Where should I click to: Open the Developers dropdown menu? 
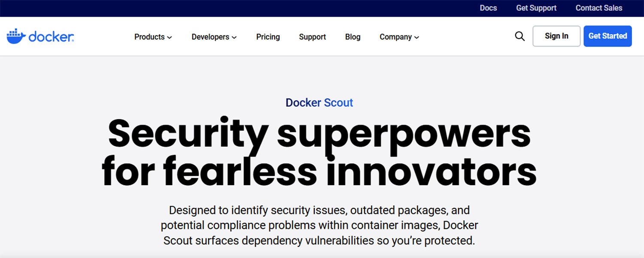(210, 37)
